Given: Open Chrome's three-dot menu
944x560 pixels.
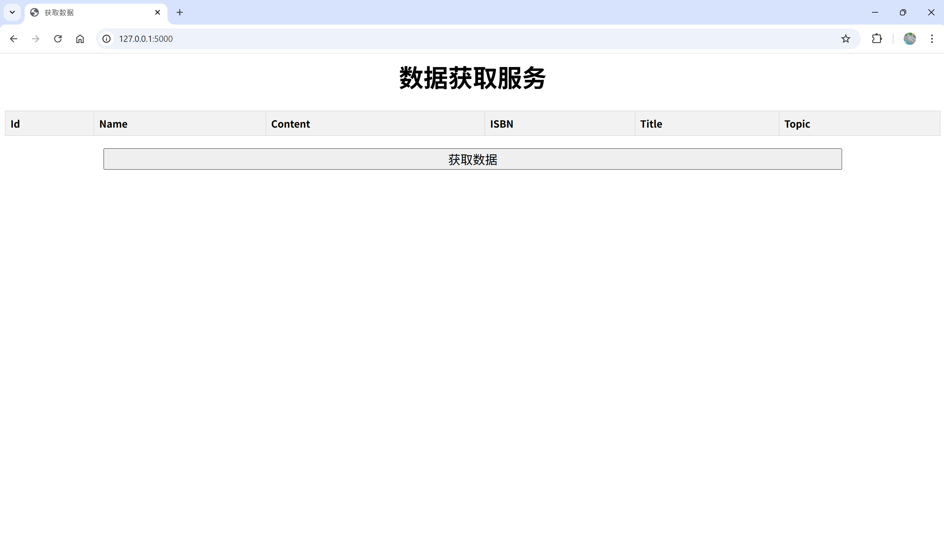Looking at the screenshot, I should [x=932, y=39].
